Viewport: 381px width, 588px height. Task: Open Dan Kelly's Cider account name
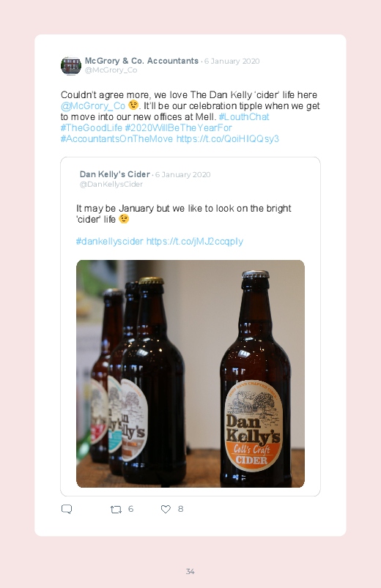[x=115, y=174]
